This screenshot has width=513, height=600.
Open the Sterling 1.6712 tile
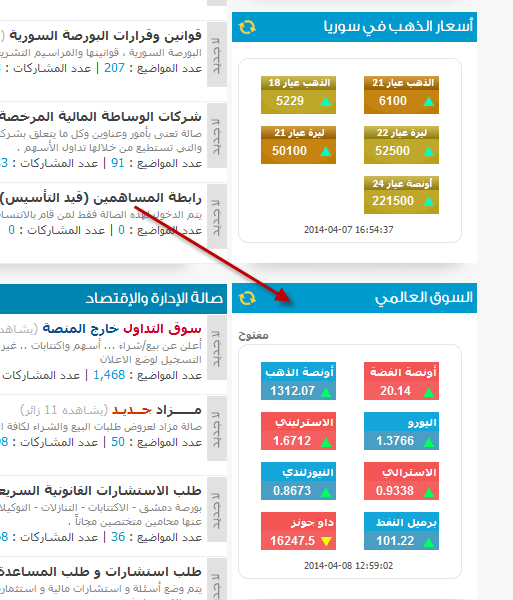click(x=298, y=431)
